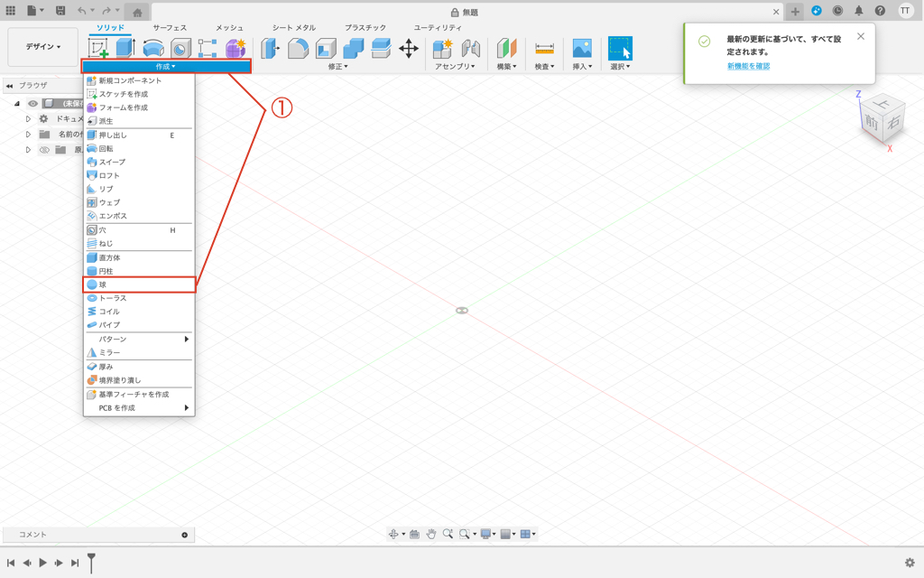
Task: Collapse the 作成 dropdown menu
Action: click(x=166, y=66)
